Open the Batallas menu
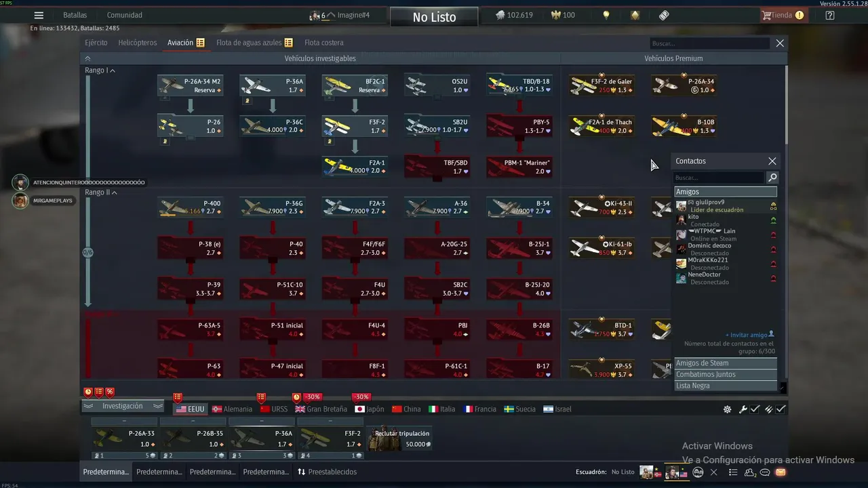868x488 pixels. point(75,16)
